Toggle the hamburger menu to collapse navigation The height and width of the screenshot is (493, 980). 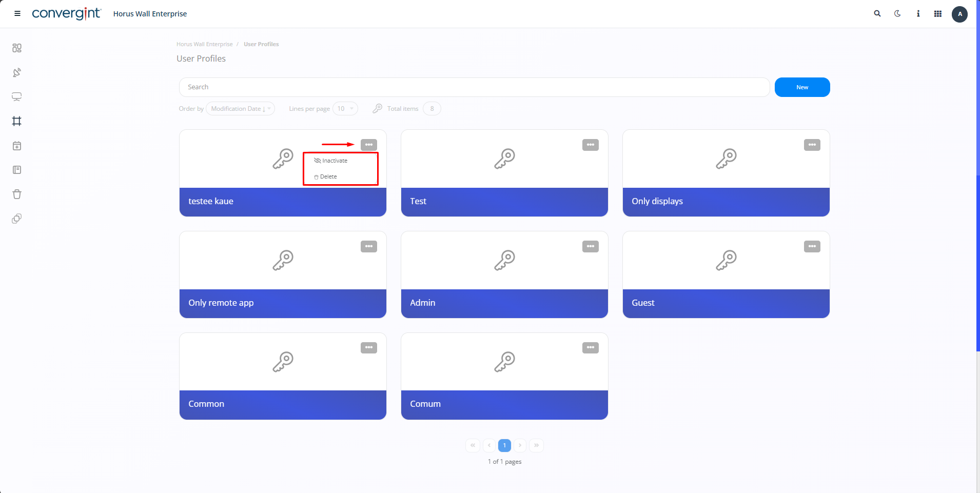tap(17, 13)
